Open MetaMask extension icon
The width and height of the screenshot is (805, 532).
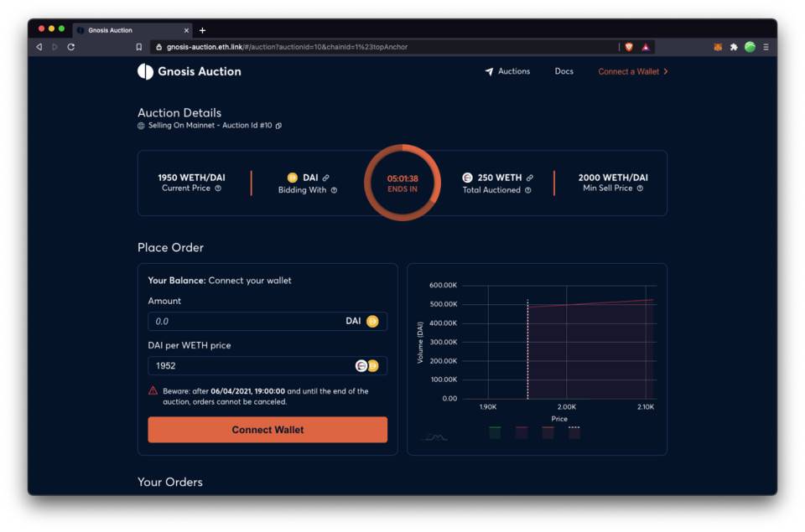pyautogui.click(x=718, y=47)
